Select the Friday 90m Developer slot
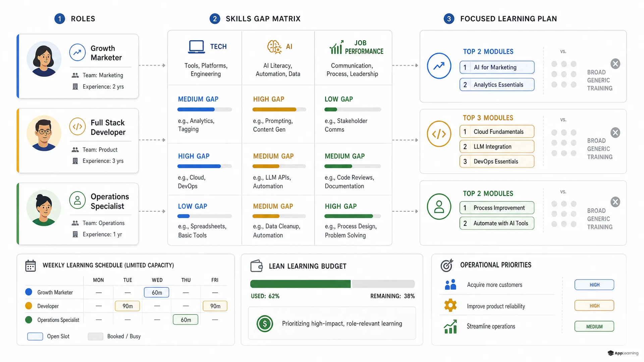Image resolution: width=644 pixels, height=362 pixels. pos(215,306)
